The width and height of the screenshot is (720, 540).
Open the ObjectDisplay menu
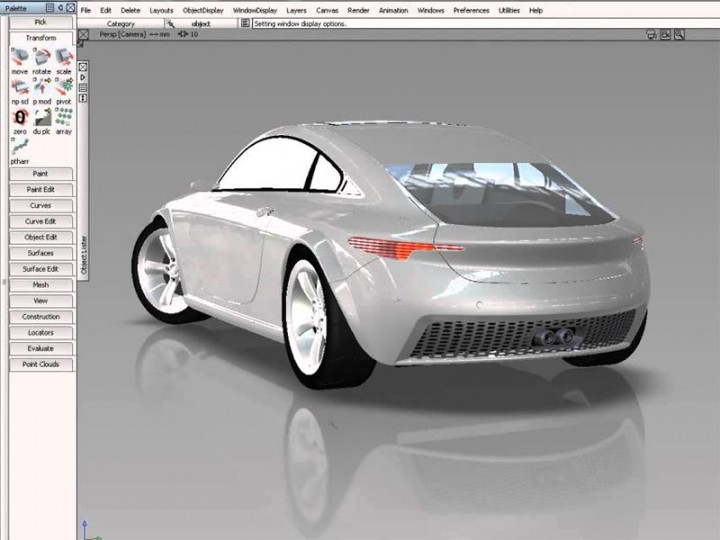203,10
